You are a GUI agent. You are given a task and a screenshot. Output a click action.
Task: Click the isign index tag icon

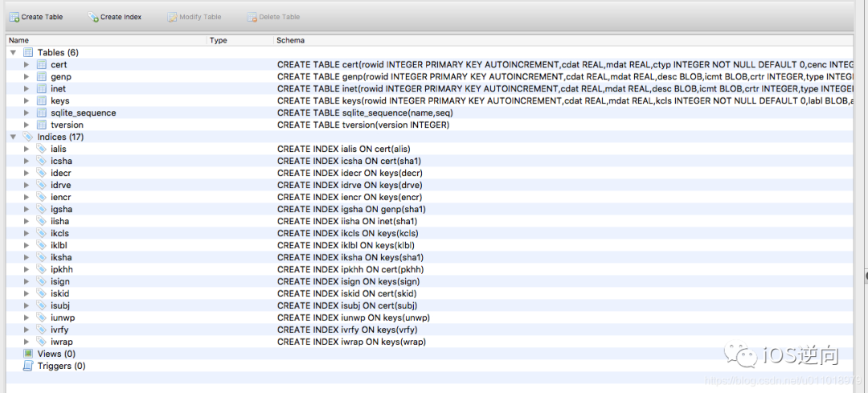click(42, 281)
